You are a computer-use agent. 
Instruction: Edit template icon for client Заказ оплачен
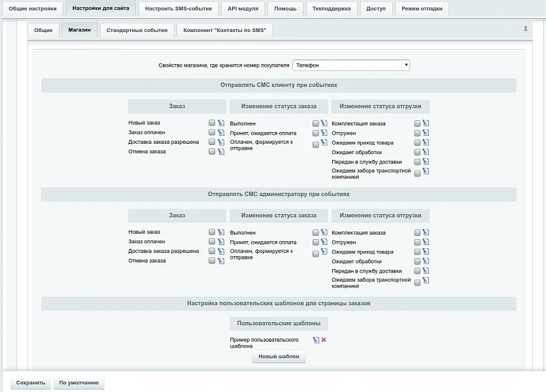(x=221, y=133)
